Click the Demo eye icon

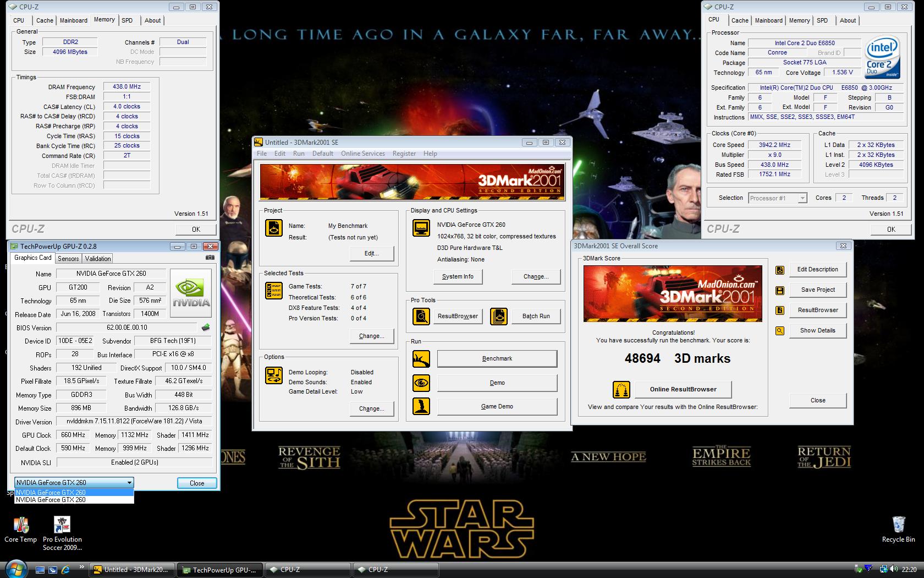click(421, 383)
